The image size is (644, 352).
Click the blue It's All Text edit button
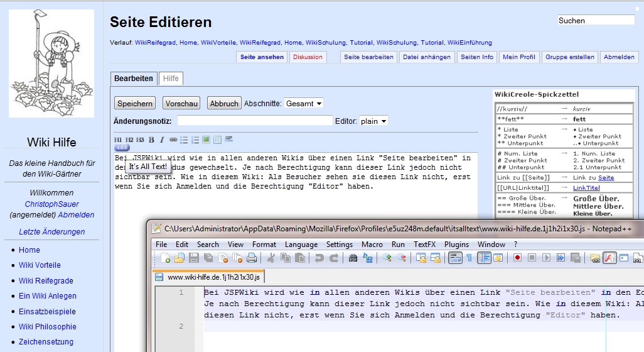[121, 148]
